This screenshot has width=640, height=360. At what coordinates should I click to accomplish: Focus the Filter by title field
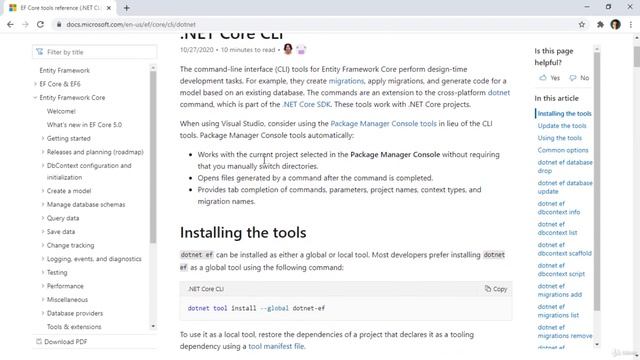click(x=95, y=52)
